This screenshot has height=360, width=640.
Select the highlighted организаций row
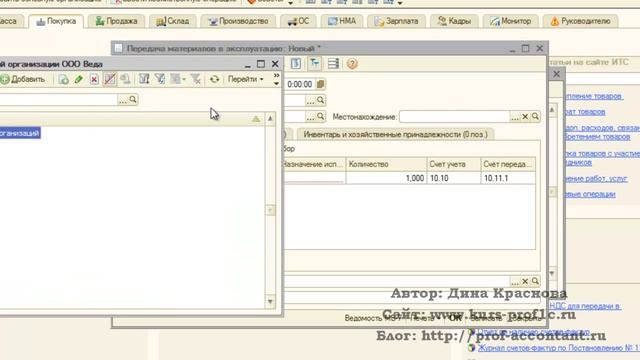(x=20, y=133)
